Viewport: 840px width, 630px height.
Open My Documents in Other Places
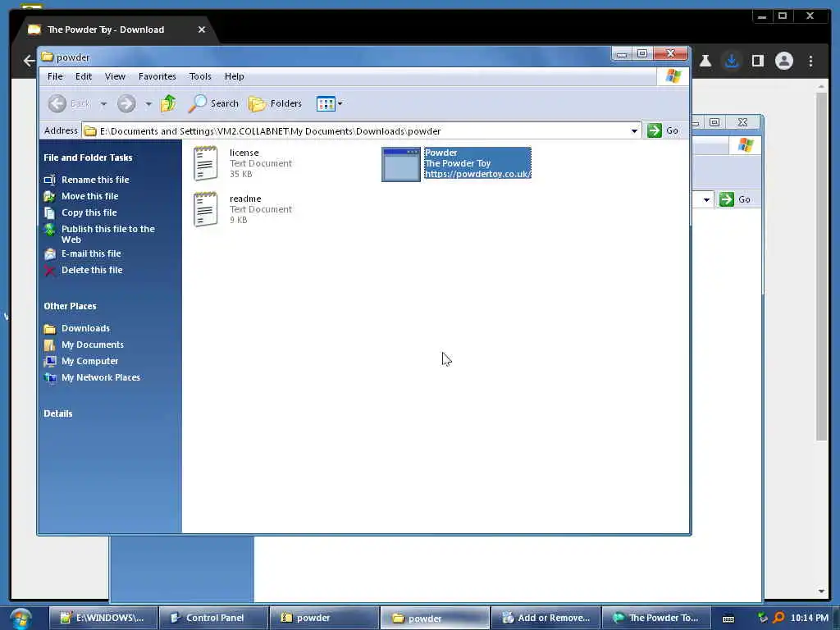(92, 345)
